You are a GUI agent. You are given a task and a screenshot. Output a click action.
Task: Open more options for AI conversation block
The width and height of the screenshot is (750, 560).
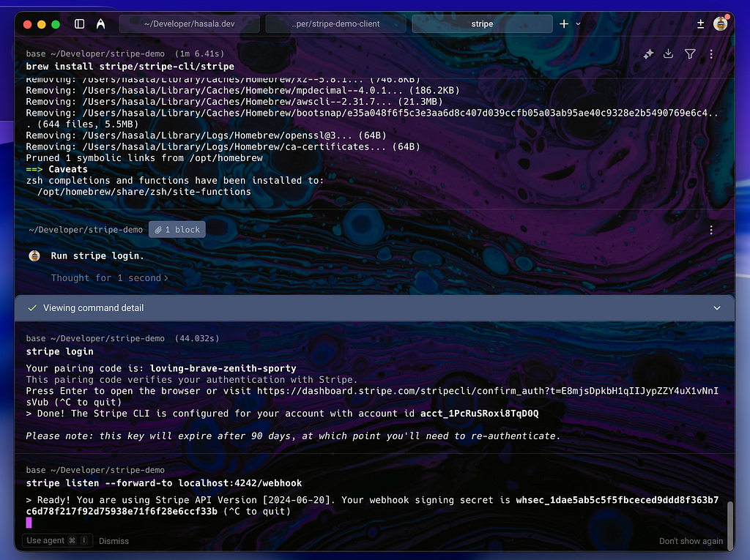[x=711, y=230]
